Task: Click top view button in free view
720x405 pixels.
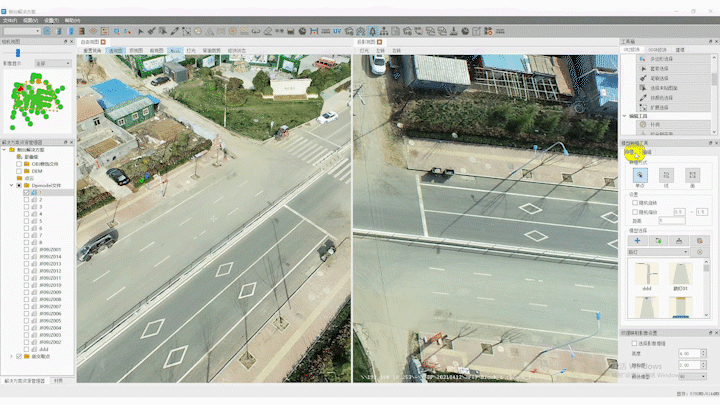Action: click(x=136, y=51)
